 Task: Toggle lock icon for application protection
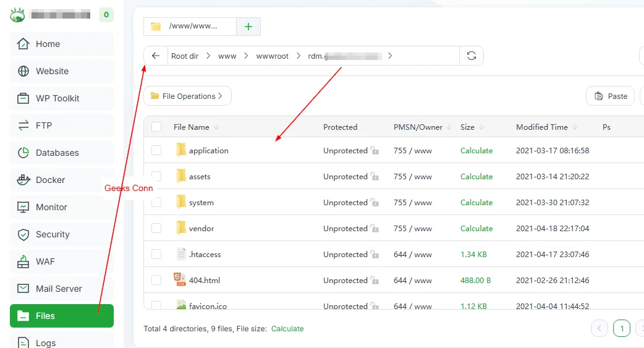pos(374,150)
